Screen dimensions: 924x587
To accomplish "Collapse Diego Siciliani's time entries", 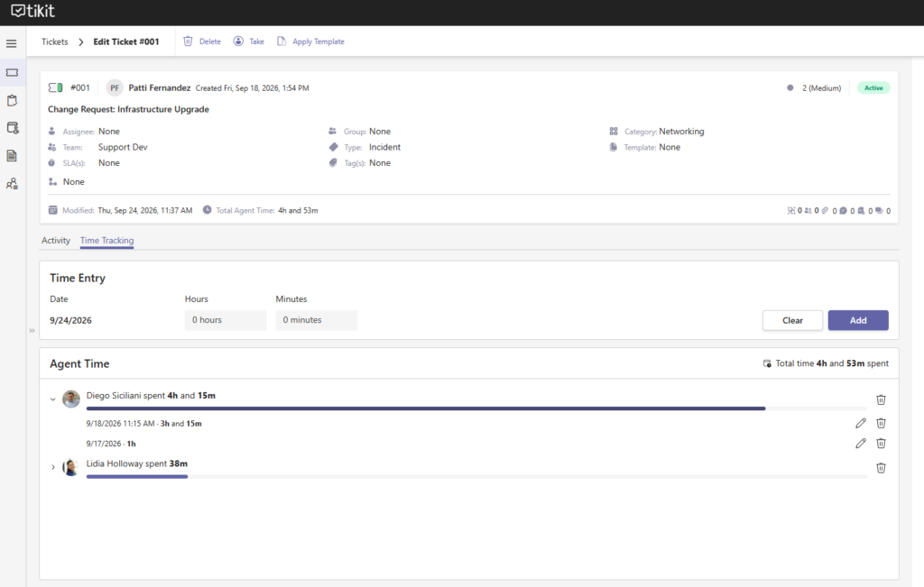I will (x=53, y=399).
